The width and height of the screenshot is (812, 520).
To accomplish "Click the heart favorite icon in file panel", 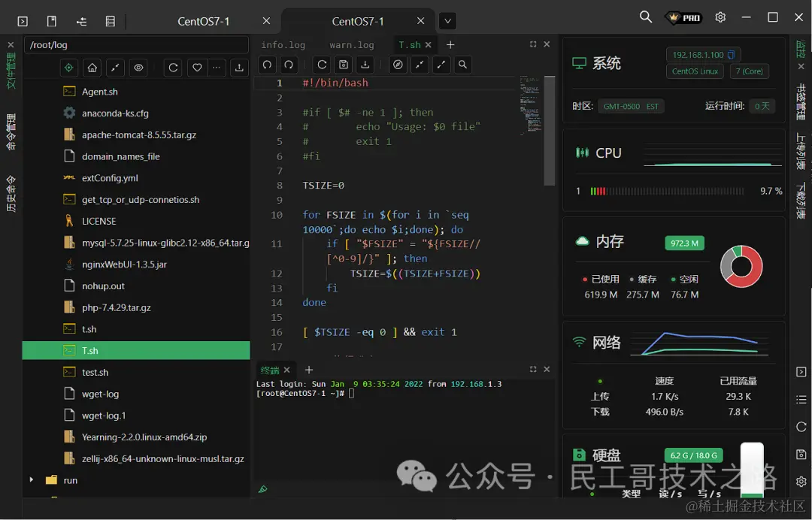I will pyautogui.click(x=197, y=68).
